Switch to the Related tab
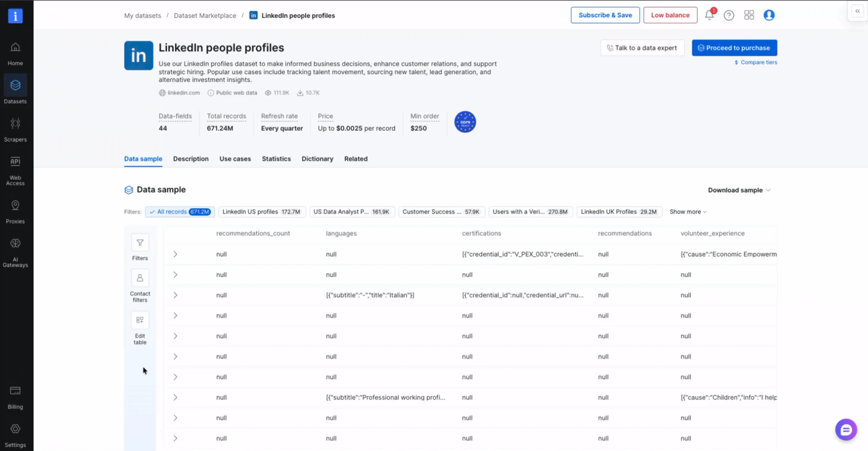 [356, 159]
